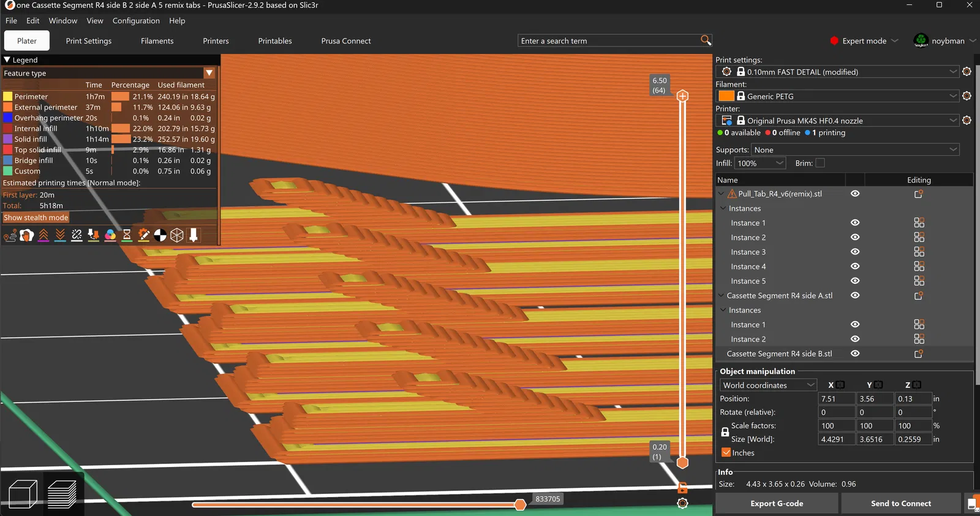The width and height of the screenshot is (980, 516).
Task: Click the noybman account avatar
Action: pyautogui.click(x=921, y=40)
